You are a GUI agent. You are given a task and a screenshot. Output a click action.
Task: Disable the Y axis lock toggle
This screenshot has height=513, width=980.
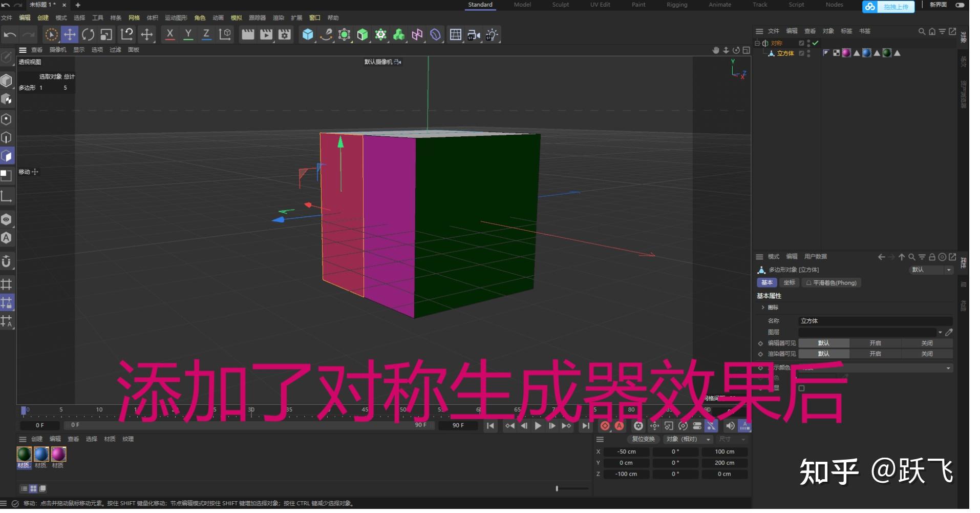click(188, 34)
